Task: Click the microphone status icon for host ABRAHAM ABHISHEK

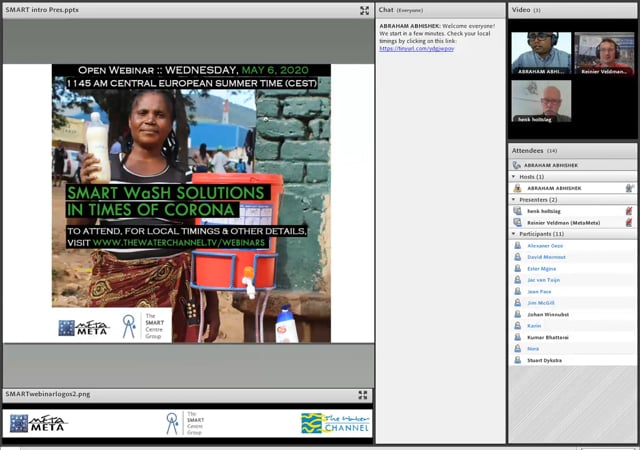Action: click(629, 188)
